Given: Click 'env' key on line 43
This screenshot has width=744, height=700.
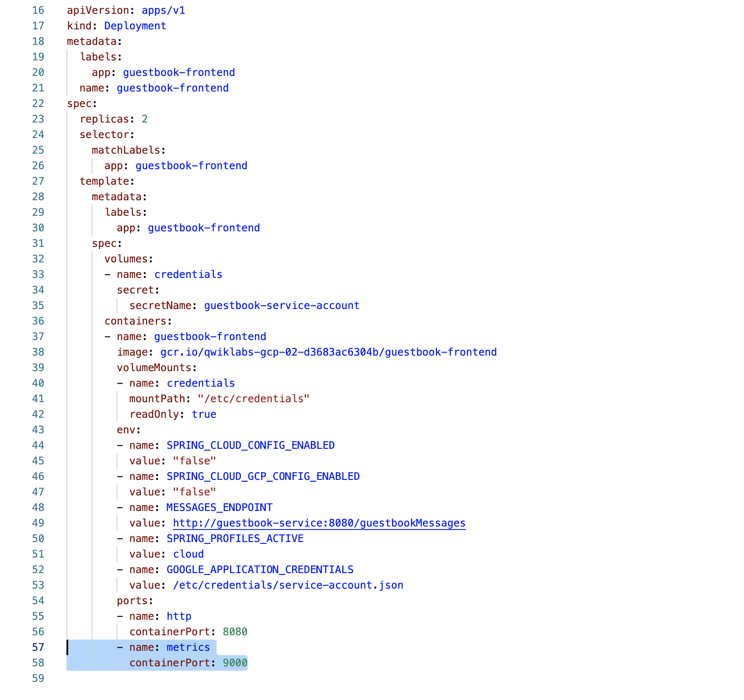Looking at the screenshot, I should click(x=126, y=430).
